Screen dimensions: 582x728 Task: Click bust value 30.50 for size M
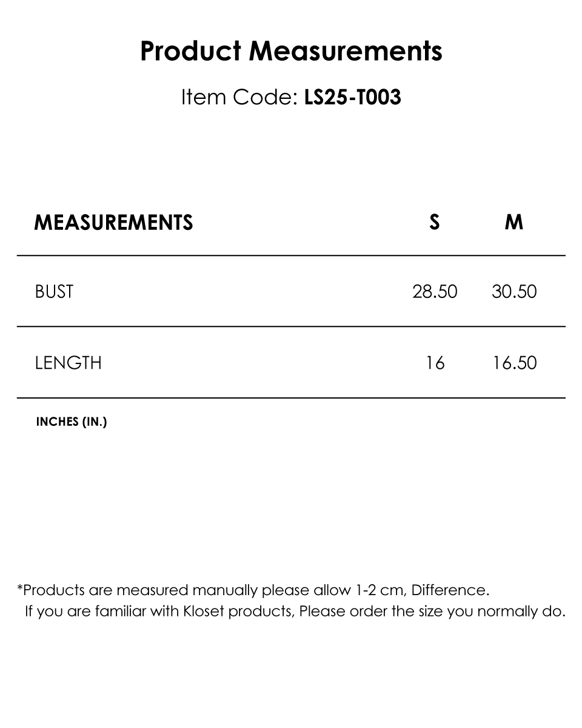(x=514, y=292)
